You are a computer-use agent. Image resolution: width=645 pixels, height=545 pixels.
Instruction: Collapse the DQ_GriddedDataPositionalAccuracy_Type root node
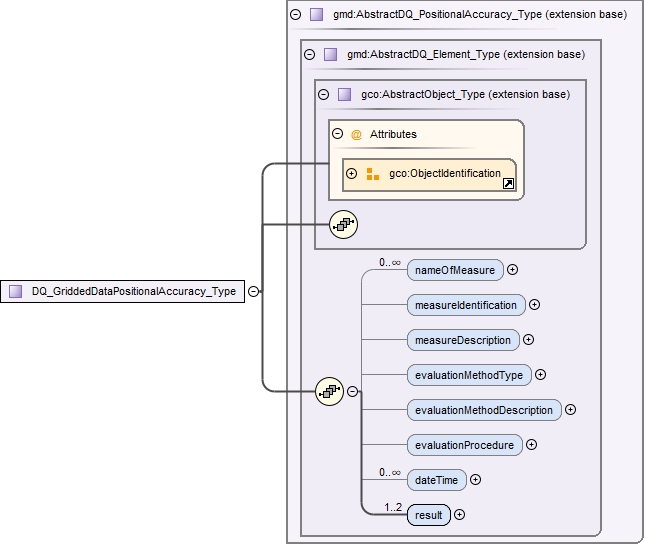point(253,291)
